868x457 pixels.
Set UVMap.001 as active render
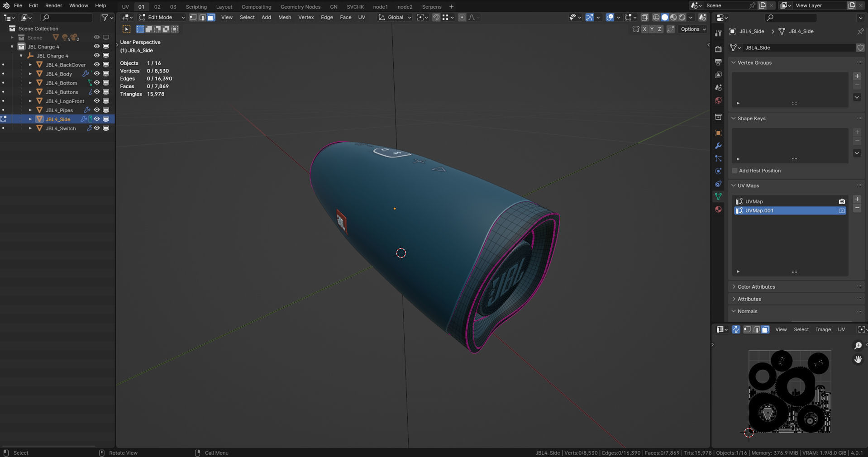point(842,210)
